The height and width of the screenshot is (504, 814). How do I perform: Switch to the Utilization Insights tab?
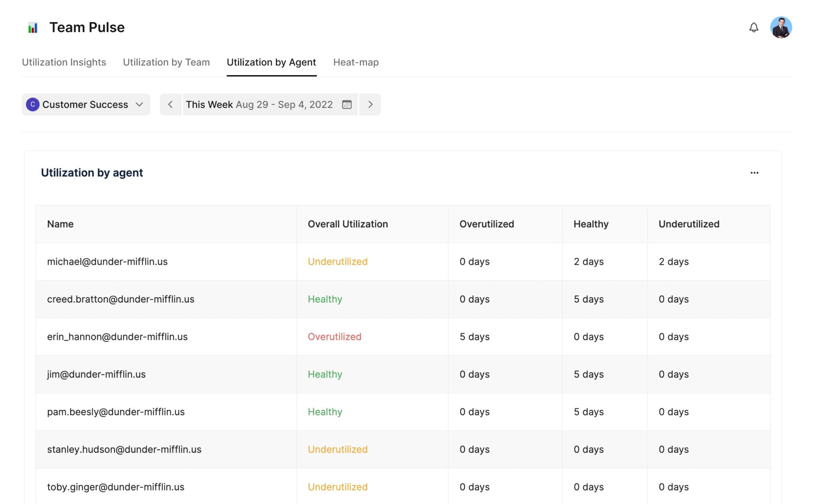[x=64, y=62]
